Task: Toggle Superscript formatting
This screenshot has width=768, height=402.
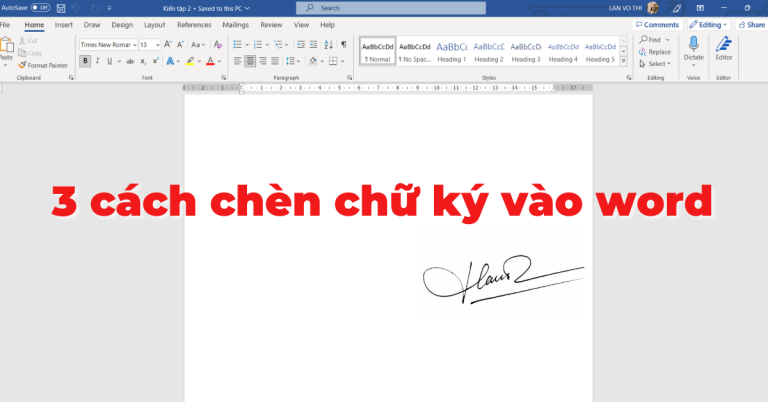Action: click(x=155, y=61)
